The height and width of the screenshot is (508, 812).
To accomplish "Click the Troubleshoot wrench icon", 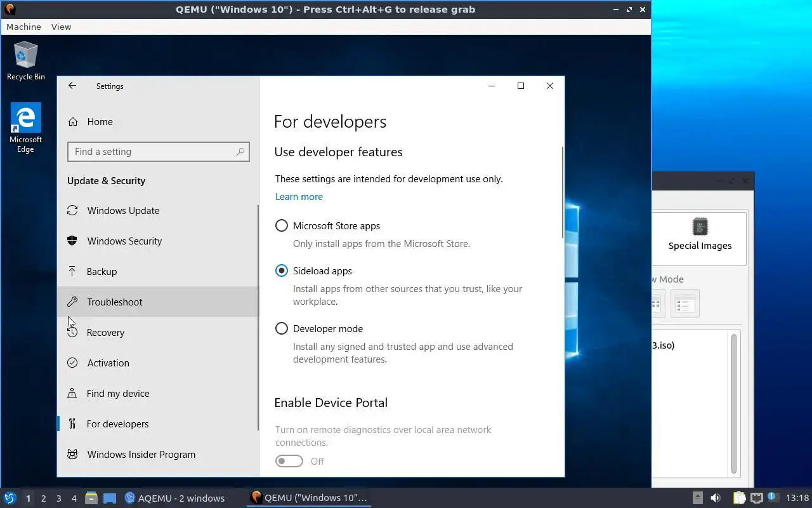I will coord(72,302).
